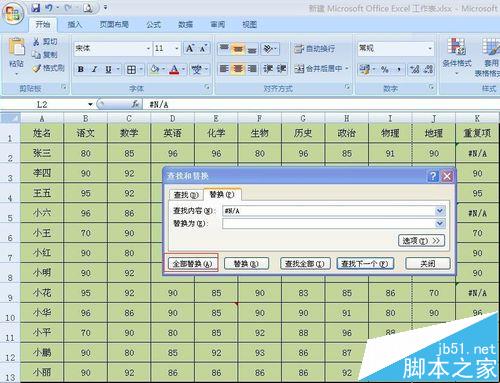This screenshot has height=383, width=500.
Task: Open the View (视图) tab
Action: click(249, 24)
